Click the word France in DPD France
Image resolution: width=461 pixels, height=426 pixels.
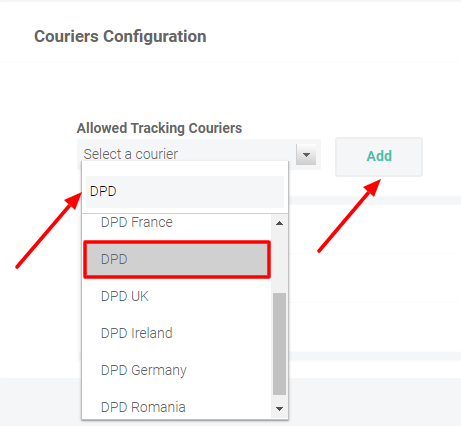coord(152,222)
